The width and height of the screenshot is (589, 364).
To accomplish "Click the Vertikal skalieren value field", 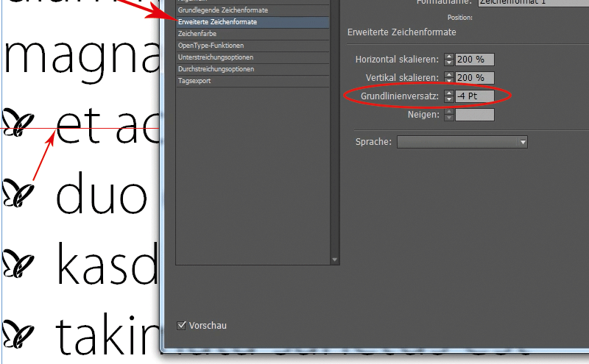I will pos(475,78).
